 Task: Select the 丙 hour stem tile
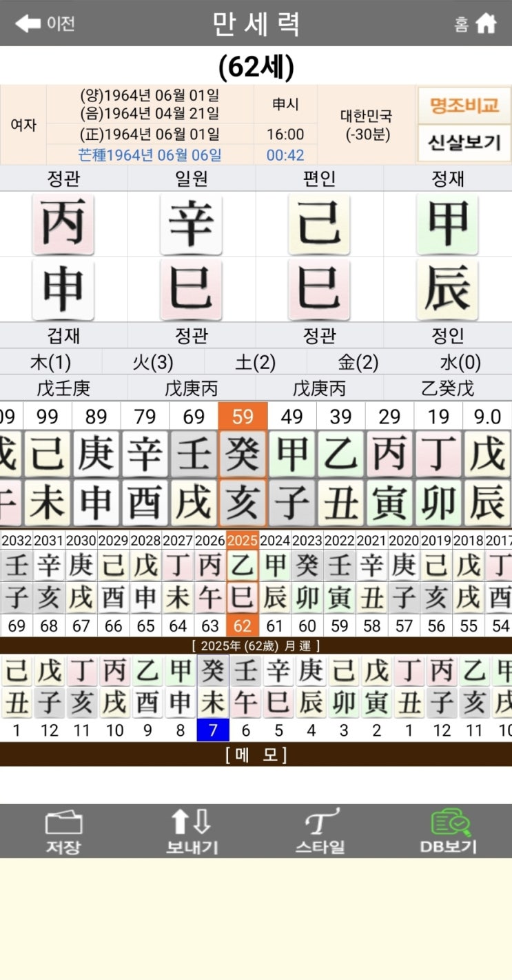(x=63, y=223)
